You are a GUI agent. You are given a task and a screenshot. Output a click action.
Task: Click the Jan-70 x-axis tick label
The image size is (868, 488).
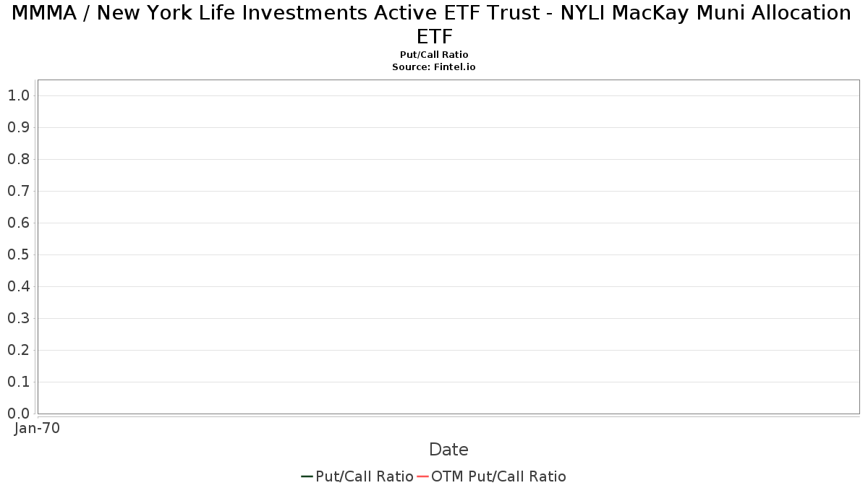(x=37, y=428)
